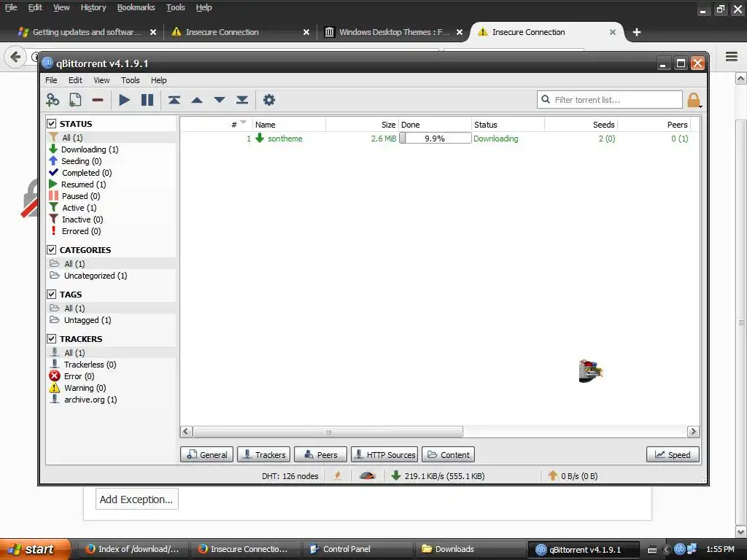Viewport: 747px width, 560px height.
Task: Click the connection status icon in status bar
Action: (338, 475)
